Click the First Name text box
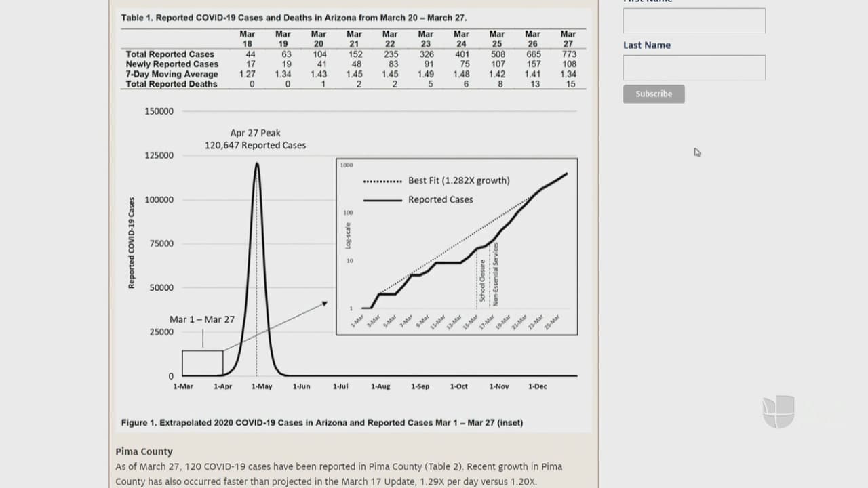 (694, 21)
